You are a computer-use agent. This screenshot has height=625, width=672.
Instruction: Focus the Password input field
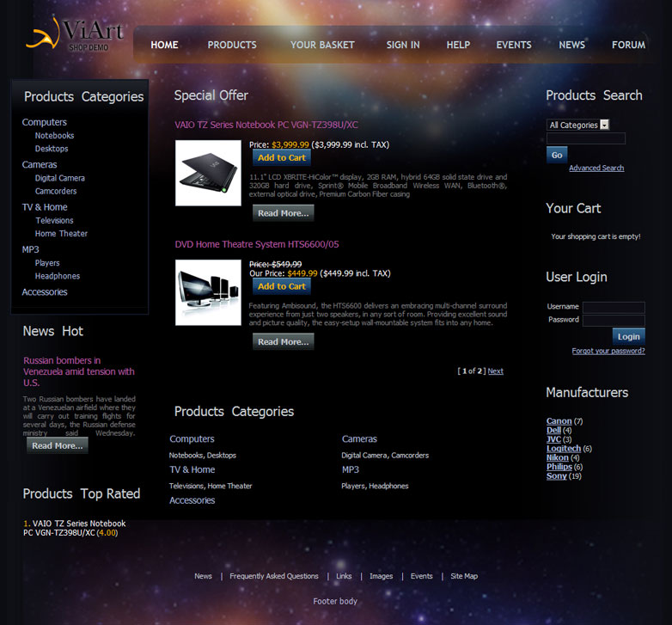[614, 320]
